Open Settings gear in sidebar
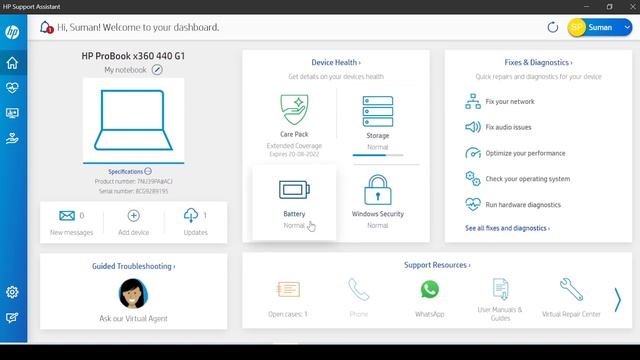640x360 pixels. 12,292
